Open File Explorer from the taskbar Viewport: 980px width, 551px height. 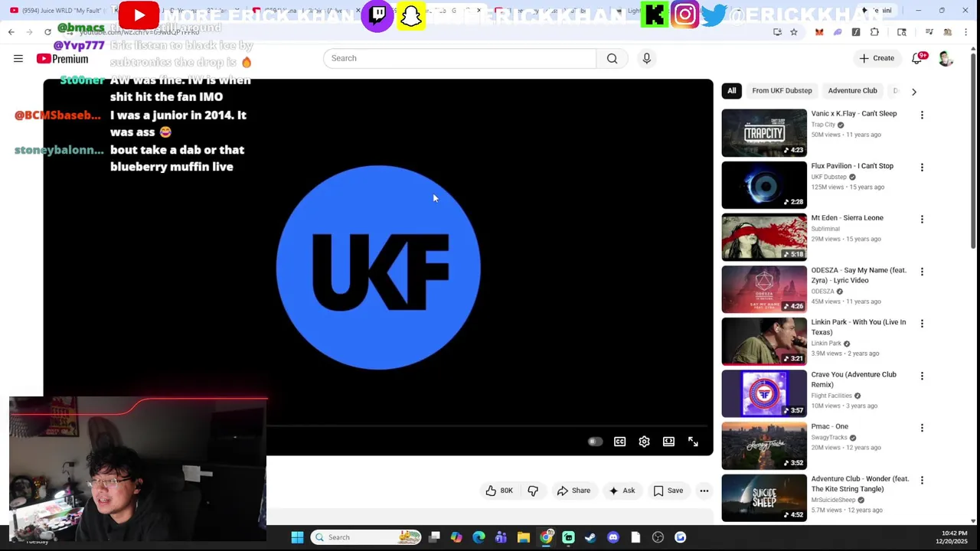[x=523, y=537]
